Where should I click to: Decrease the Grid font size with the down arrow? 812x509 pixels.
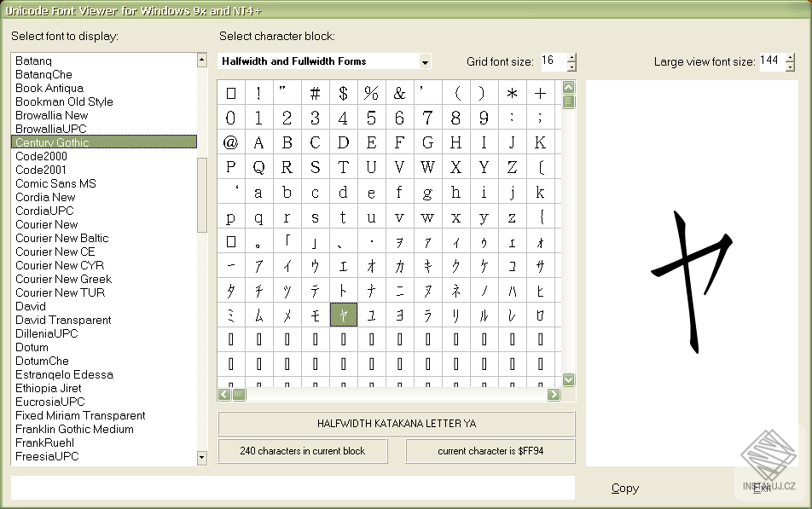click(x=571, y=67)
